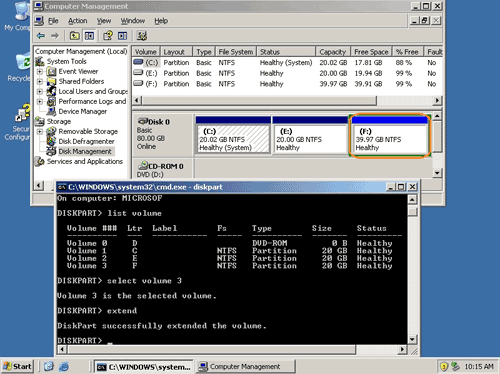Click the Shared Folders icon in tree

(x=52, y=81)
